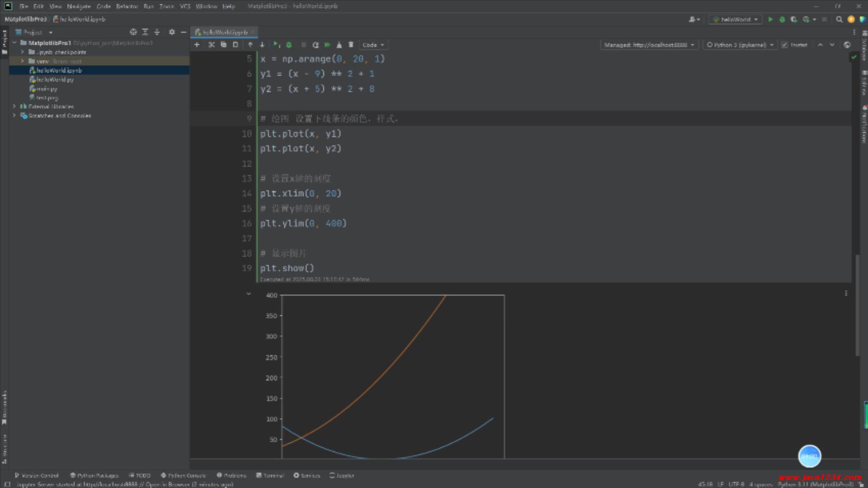868x488 pixels.
Task: Collapse the cell output chevron
Action: pyautogui.click(x=248, y=294)
